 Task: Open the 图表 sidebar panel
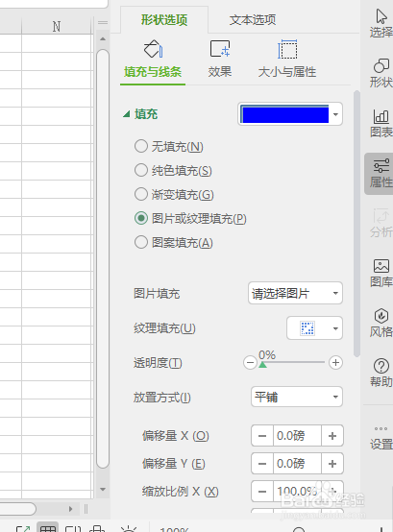coord(381,123)
